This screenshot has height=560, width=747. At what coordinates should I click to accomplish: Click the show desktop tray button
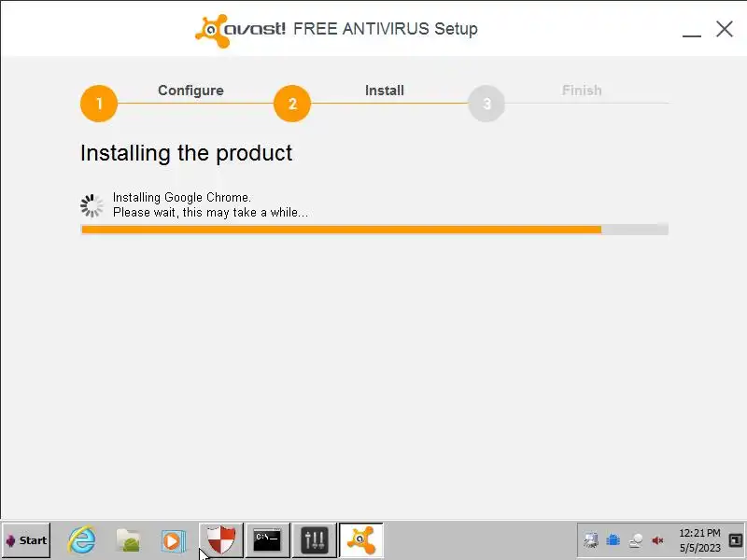point(736,540)
